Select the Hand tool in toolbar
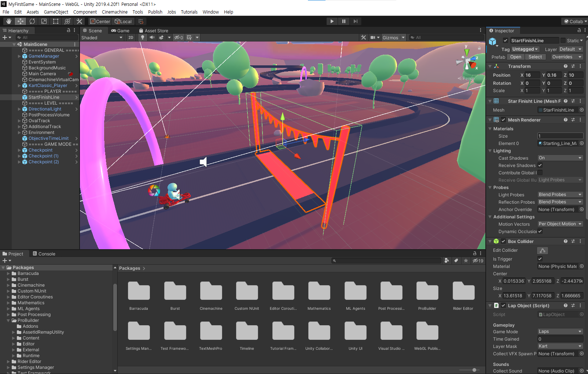This screenshot has width=588, height=374. [x=9, y=21]
